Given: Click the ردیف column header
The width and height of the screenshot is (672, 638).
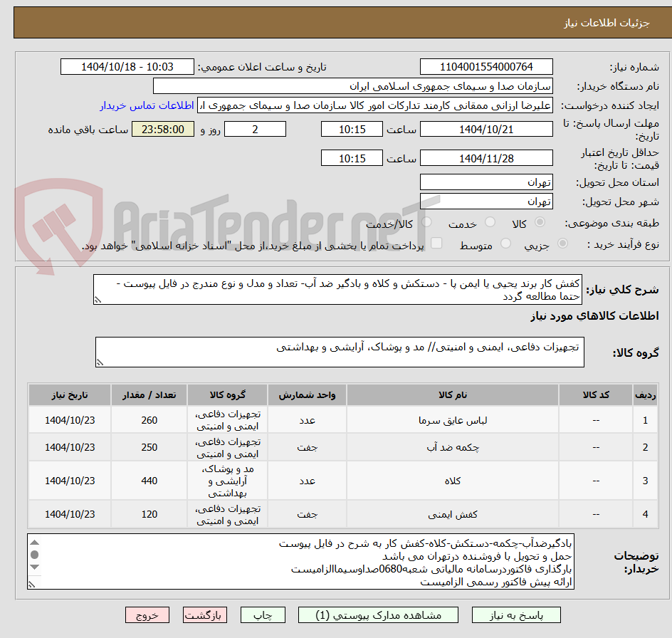Looking at the screenshot, I should [x=645, y=395].
